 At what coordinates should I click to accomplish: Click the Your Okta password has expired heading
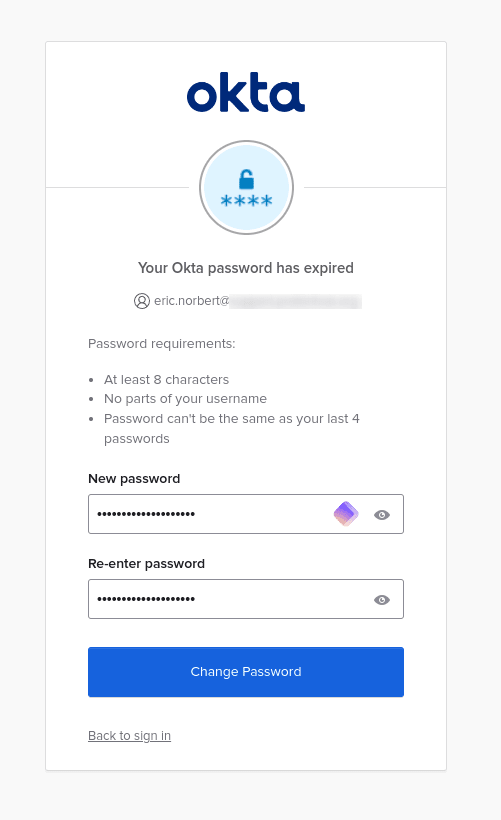point(246,268)
